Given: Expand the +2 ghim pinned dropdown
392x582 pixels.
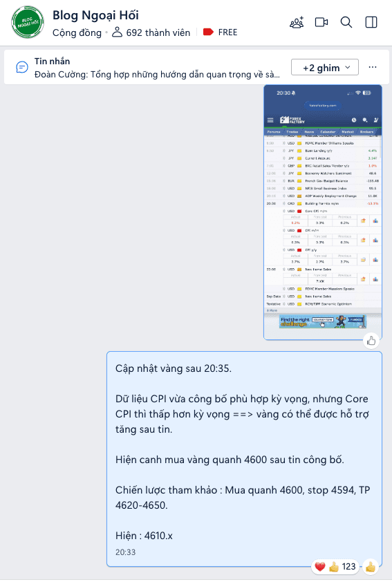Looking at the screenshot, I should [x=325, y=67].
